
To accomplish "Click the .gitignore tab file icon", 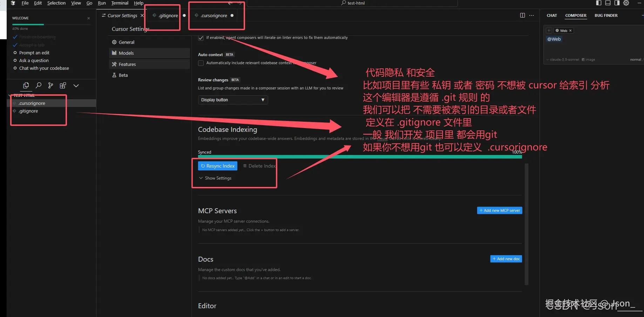I will point(154,15).
